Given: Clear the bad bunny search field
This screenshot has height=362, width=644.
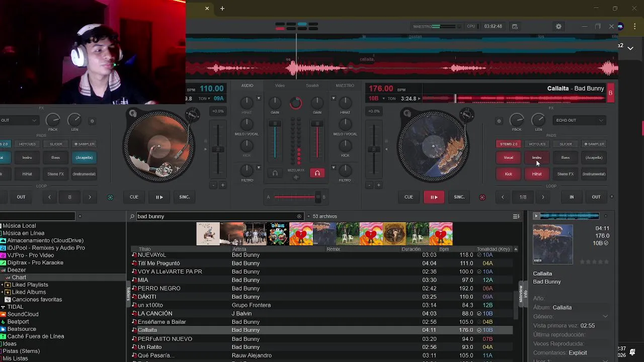Looking at the screenshot, I should click(299, 217).
